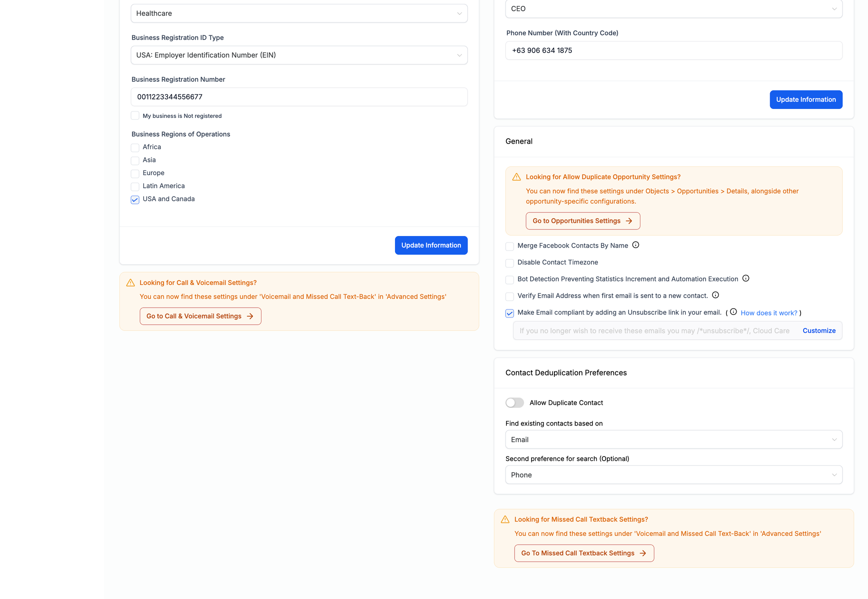This screenshot has width=868, height=599.
Task: Click info icon beside Merge Facebook Contacts
Action: coord(635,245)
